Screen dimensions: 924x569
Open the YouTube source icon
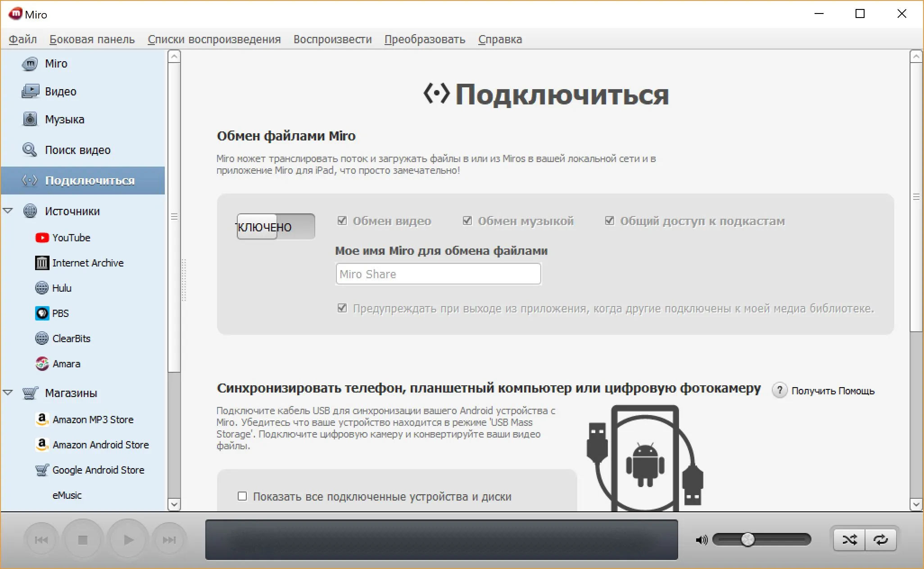pos(42,238)
